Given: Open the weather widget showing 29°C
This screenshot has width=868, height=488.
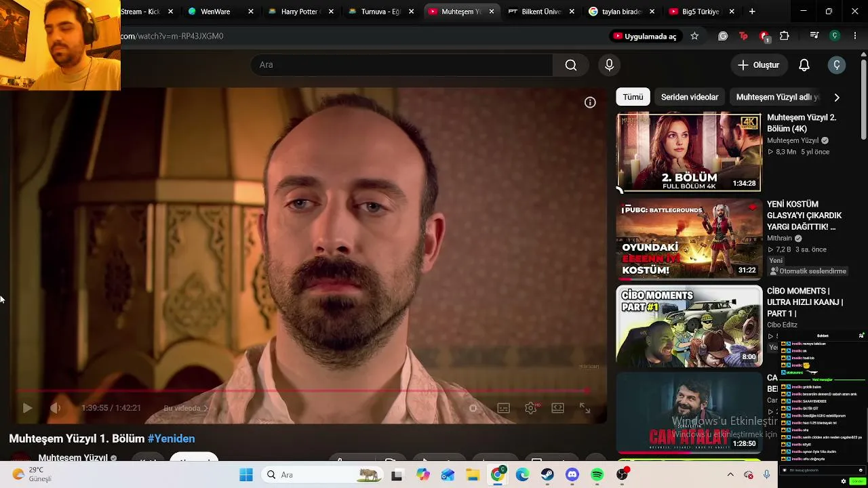Looking at the screenshot, I should [32, 474].
